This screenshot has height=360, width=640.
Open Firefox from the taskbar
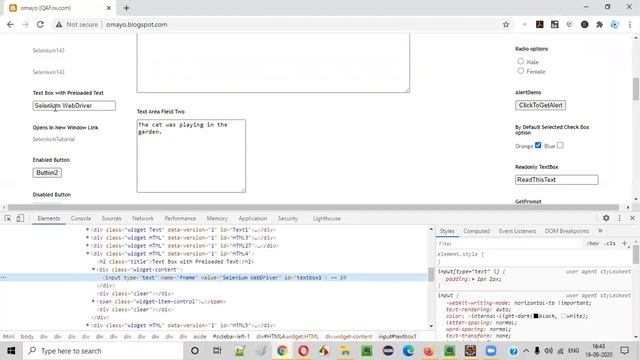429,351
